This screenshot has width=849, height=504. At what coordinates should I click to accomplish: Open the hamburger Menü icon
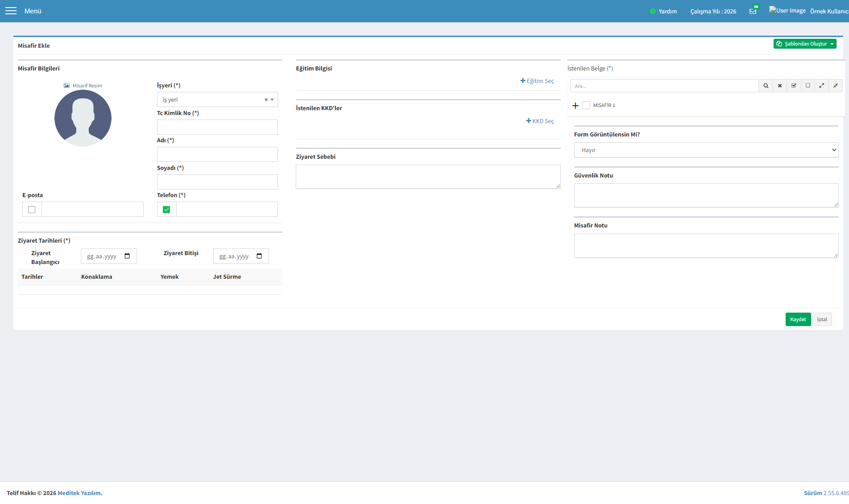click(11, 11)
